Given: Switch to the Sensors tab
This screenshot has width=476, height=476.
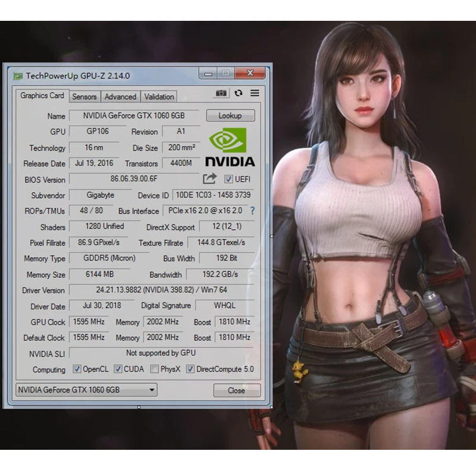Looking at the screenshot, I should tap(84, 97).
